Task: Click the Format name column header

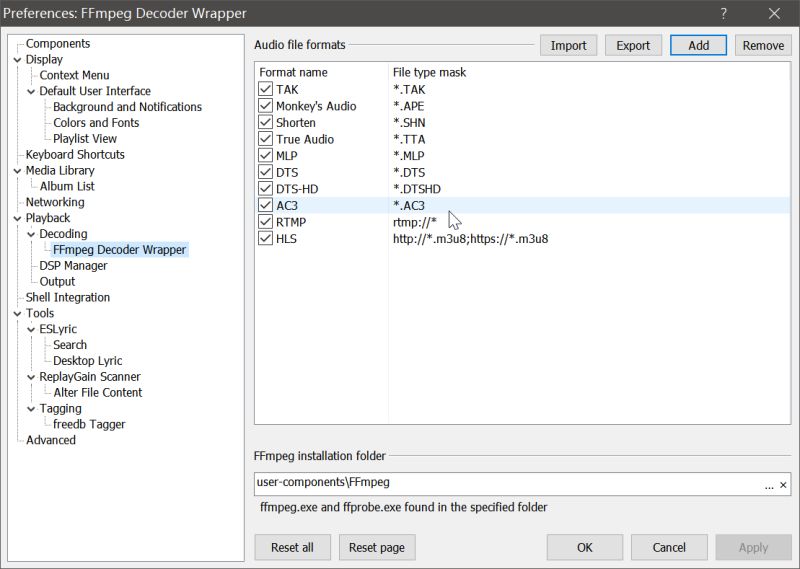Action: [293, 72]
